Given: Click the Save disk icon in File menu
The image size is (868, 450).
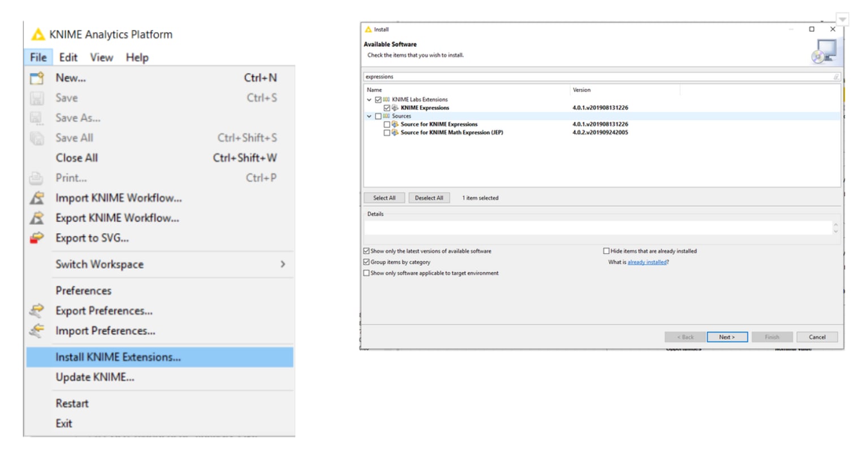Looking at the screenshot, I should pyautogui.click(x=37, y=98).
